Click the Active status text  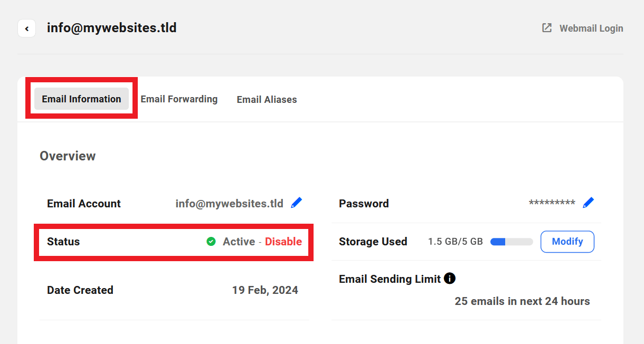pos(239,242)
